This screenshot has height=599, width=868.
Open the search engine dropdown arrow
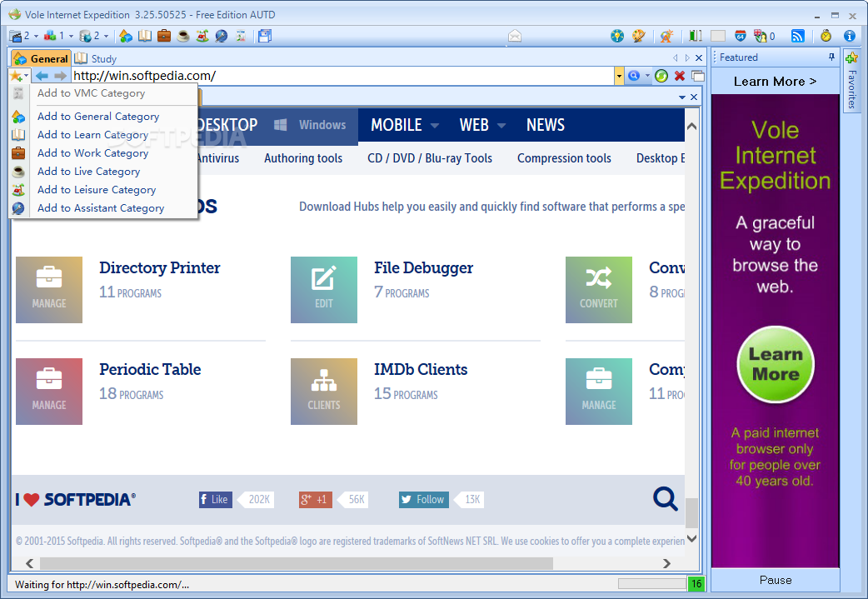click(x=647, y=76)
